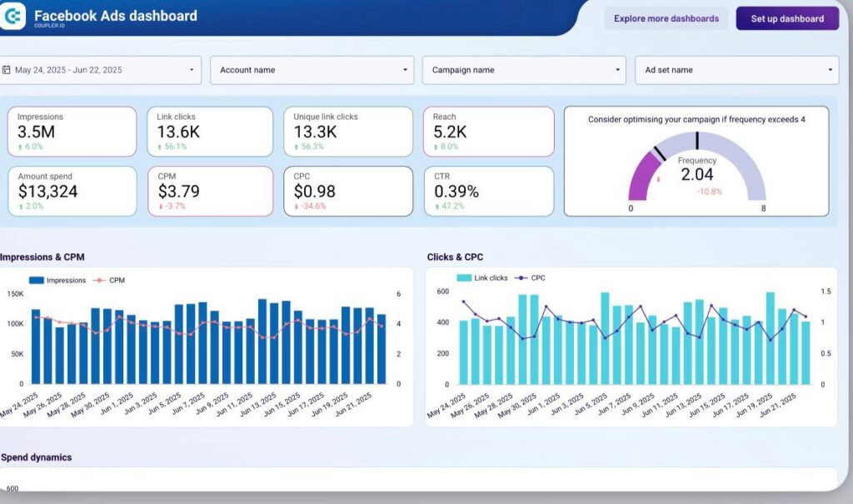This screenshot has height=504, width=853.
Task: Click the red down arrow in frequency gauge
Action: point(659,178)
